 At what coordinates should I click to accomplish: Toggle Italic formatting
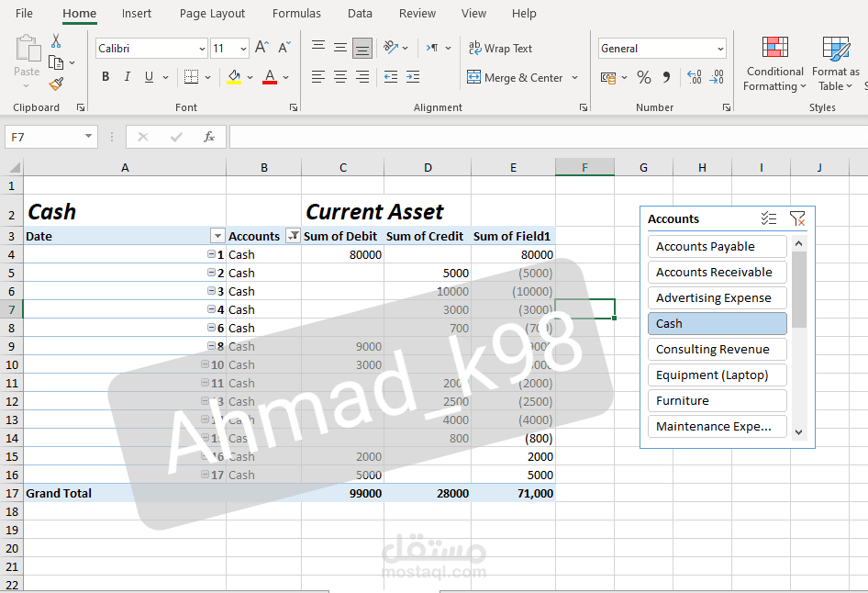coord(128,77)
